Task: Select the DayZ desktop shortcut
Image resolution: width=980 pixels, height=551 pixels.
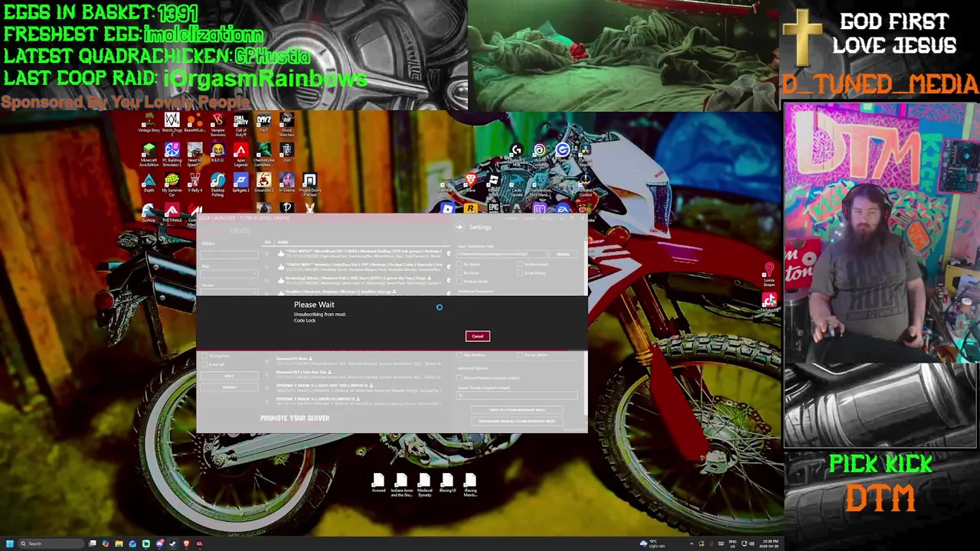Action: [x=264, y=122]
